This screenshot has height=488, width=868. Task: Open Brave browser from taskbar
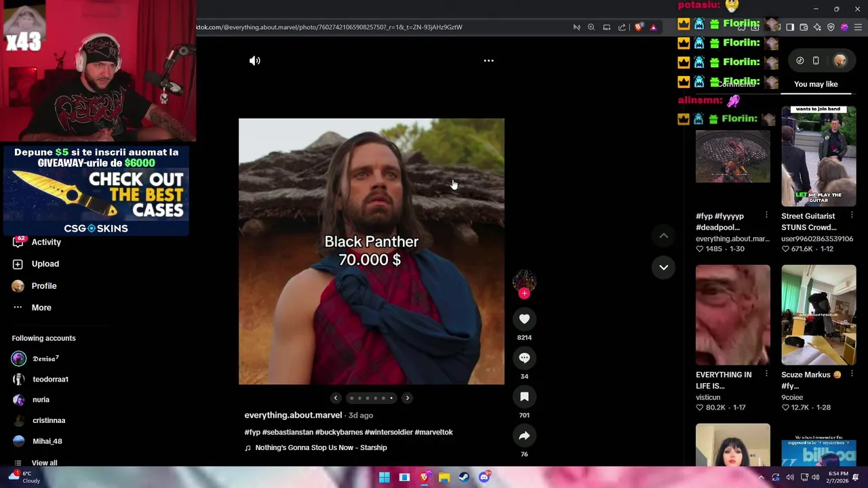425,477
